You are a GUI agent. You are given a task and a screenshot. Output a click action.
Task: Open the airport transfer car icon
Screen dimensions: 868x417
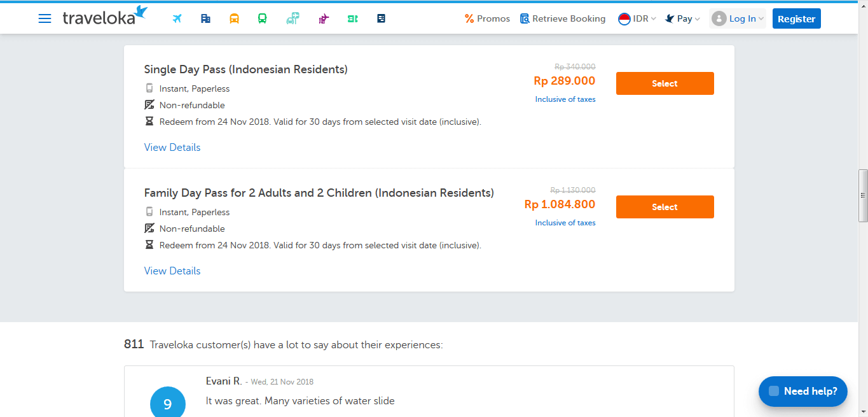coord(293,18)
